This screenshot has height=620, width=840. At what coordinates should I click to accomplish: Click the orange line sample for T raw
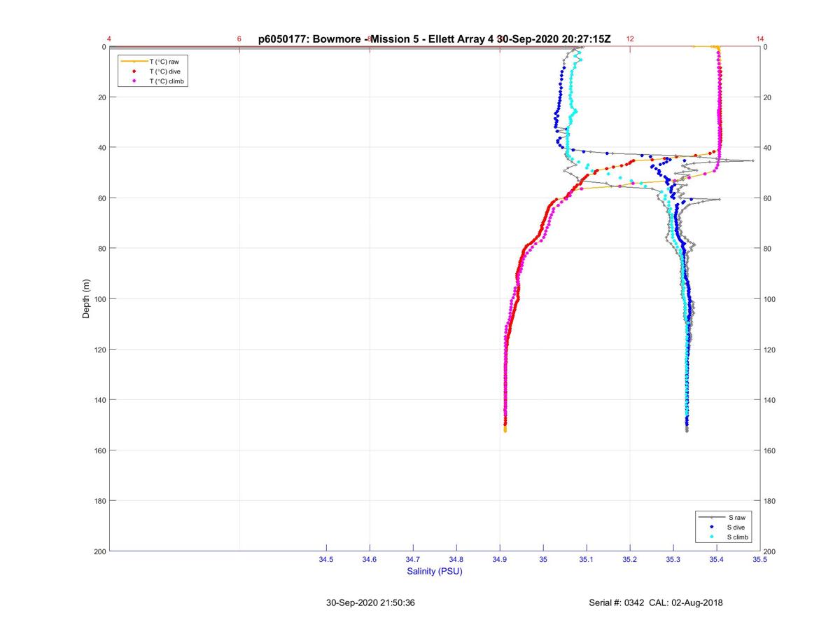[134, 62]
